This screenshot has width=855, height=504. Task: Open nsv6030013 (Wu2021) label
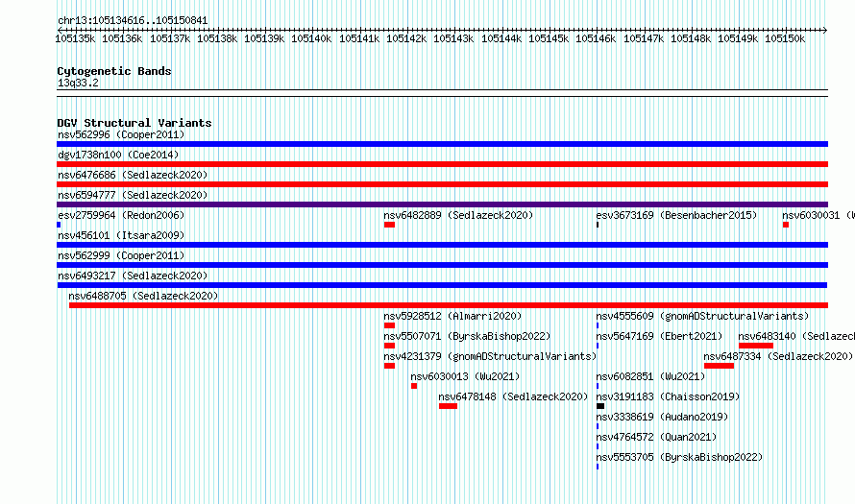tap(465, 376)
